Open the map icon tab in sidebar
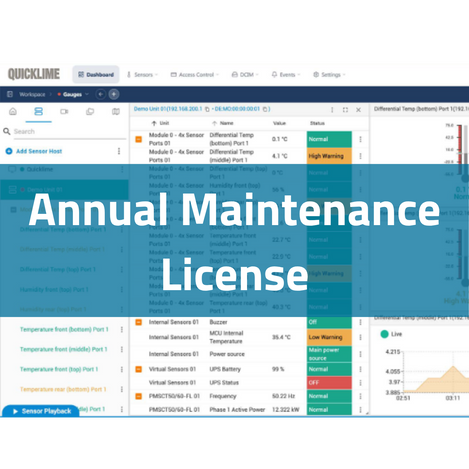Image resolution: width=469 pixels, height=469 pixels. pyautogui.click(x=116, y=111)
